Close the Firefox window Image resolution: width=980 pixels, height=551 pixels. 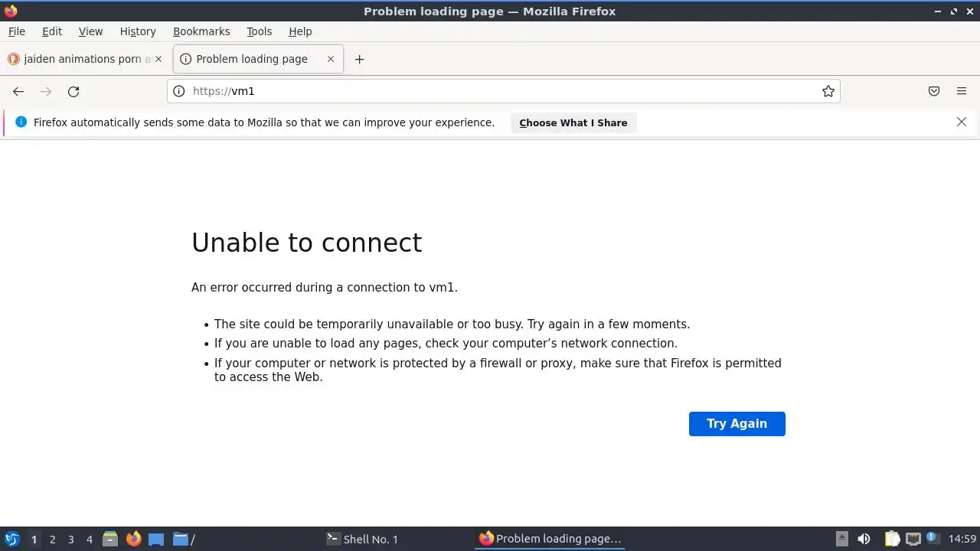point(970,11)
